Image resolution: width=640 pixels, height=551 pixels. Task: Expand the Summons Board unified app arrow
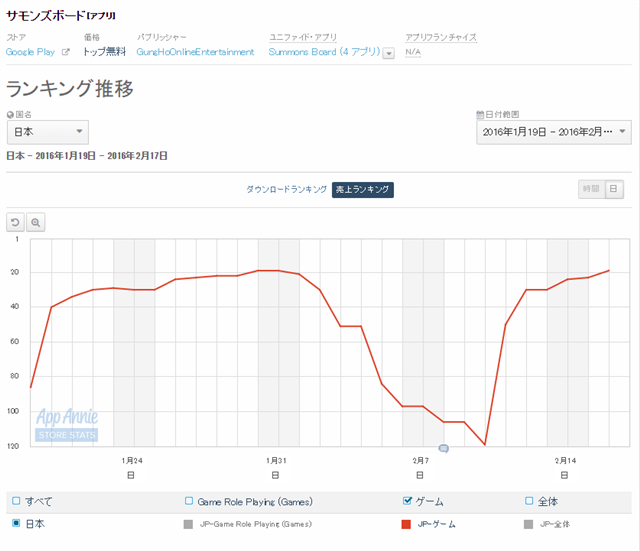tap(388, 53)
